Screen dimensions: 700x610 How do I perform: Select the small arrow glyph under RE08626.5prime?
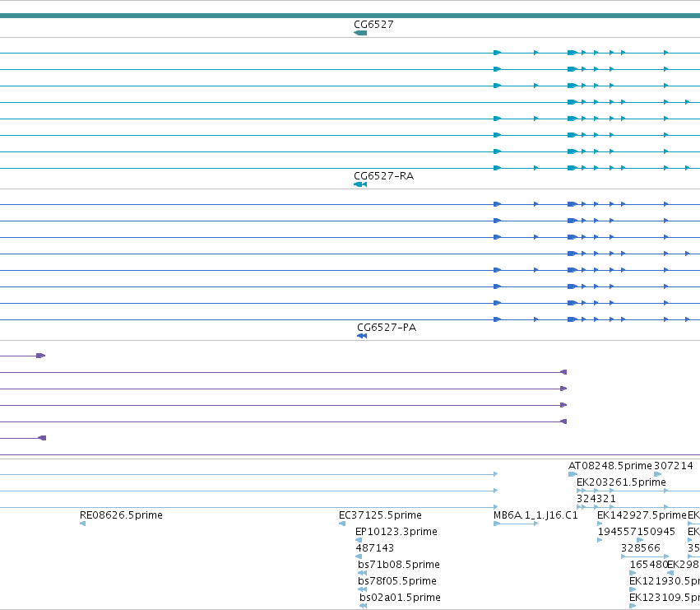click(x=82, y=524)
